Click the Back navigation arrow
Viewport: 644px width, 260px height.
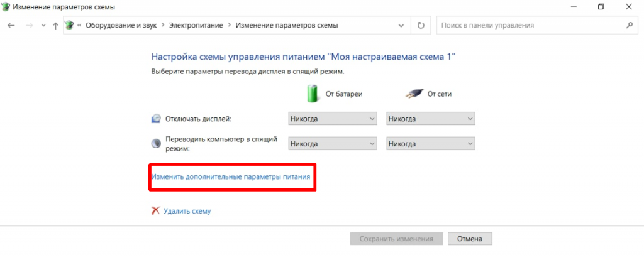(11, 26)
